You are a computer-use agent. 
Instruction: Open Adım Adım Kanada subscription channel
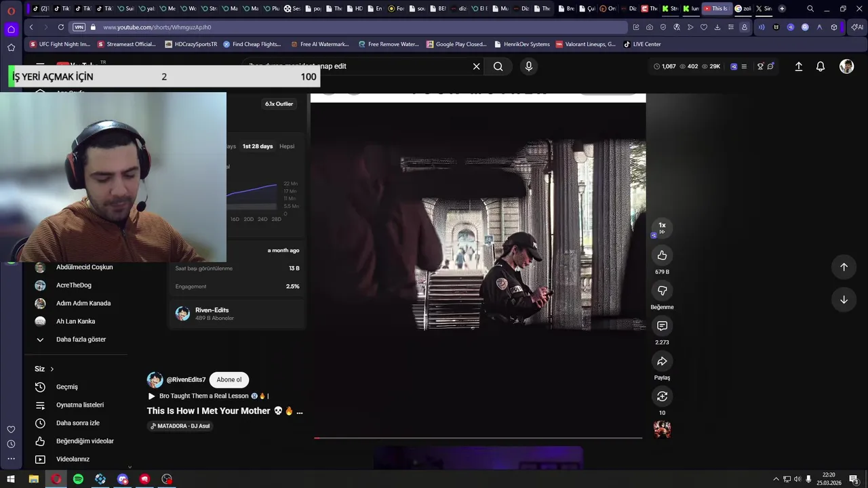[x=83, y=304]
